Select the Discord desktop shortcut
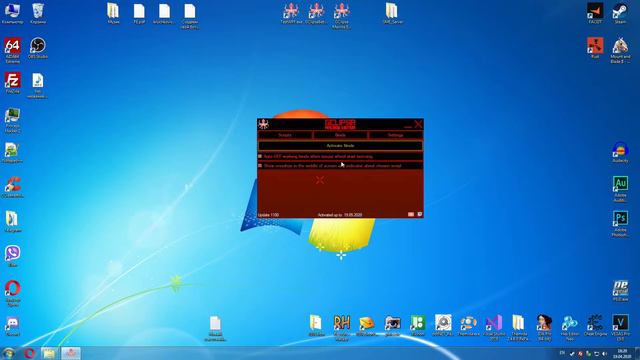640x360 pixels. pyautogui.click(x=12, y=327)
